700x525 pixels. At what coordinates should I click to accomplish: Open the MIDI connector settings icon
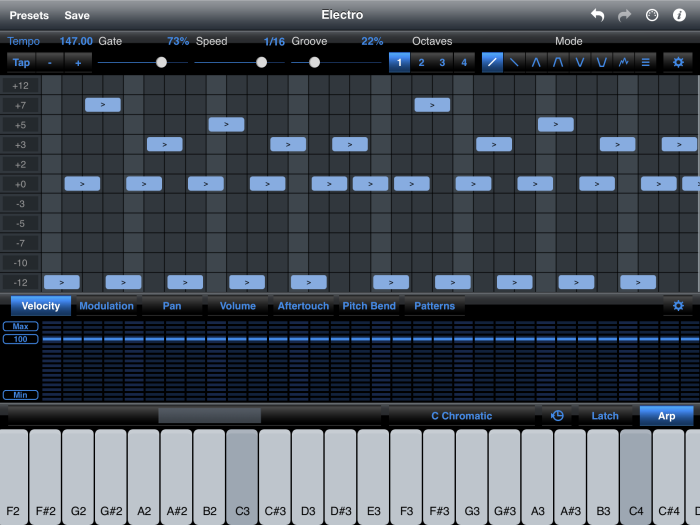pos(652,15)
